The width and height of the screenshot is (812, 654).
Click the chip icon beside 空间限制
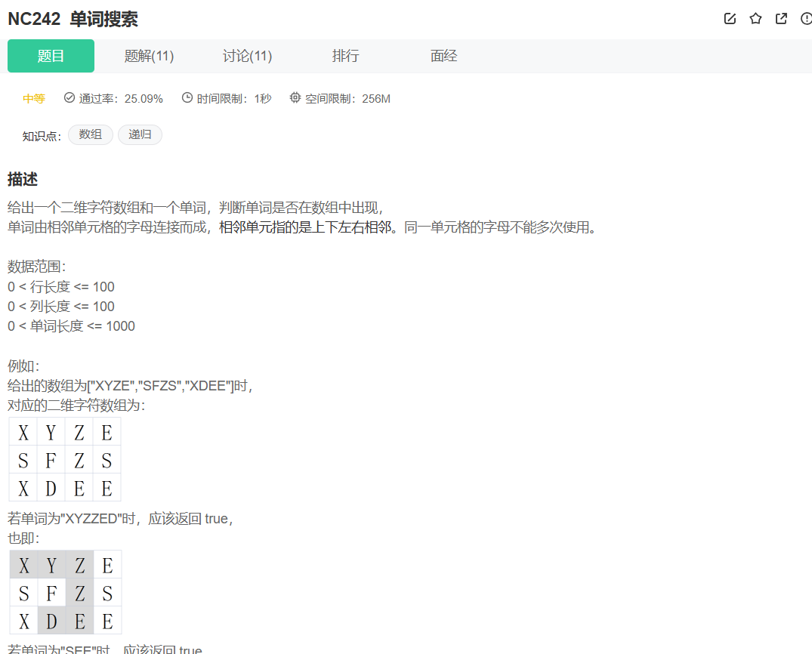(295, 98)
